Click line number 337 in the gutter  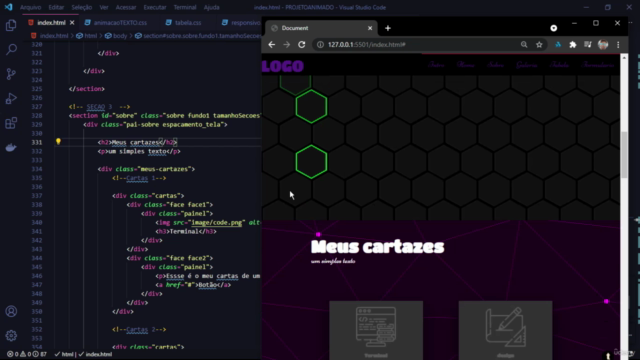37,196
